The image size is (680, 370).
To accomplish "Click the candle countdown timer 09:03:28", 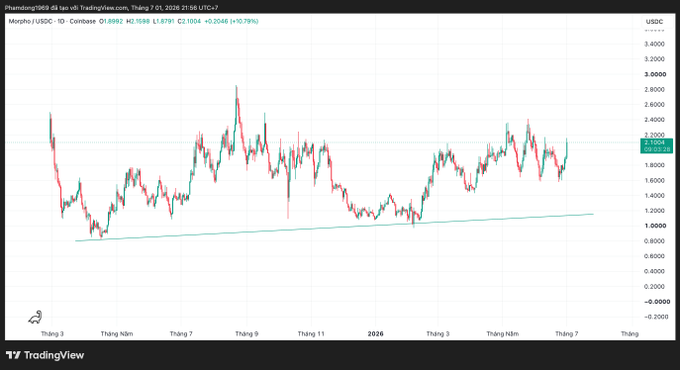I will coord(656,149).
